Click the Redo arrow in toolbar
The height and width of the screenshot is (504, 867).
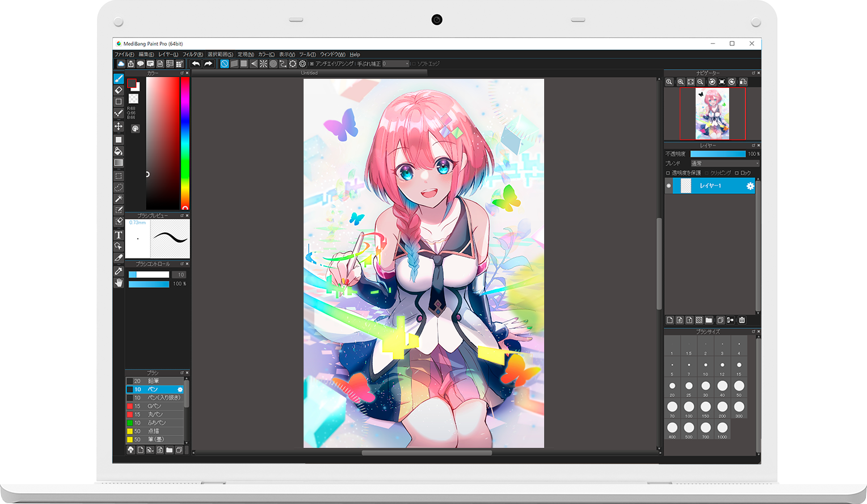[208, 63]
